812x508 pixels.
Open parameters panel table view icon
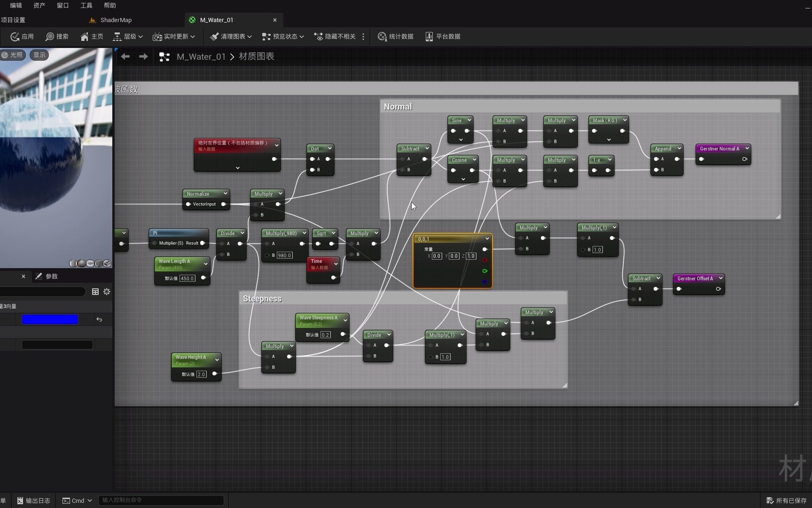[x=95, y=292]
